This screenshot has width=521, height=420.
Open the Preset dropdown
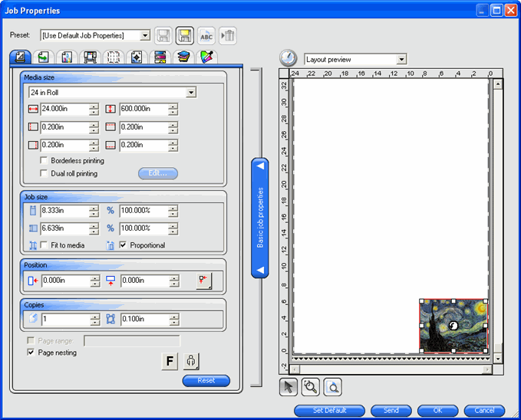pyautogui.click(x=145, y=35)
